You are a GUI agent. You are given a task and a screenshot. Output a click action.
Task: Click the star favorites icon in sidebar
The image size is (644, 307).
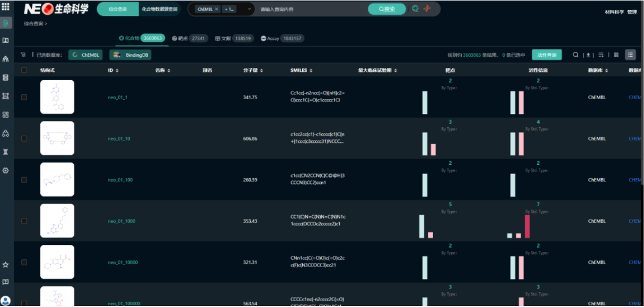coord(6,265)
